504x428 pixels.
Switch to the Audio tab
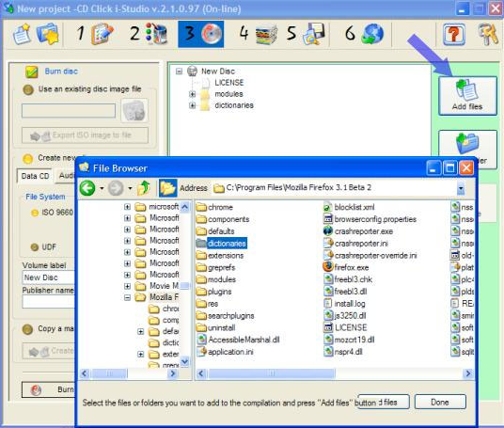coord(66,176)
